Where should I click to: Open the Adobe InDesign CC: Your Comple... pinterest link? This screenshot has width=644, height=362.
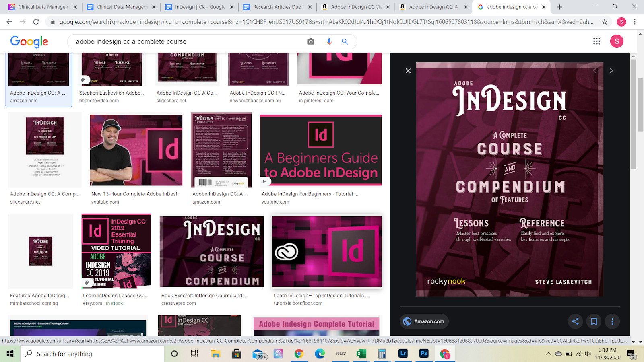pos(339,93)
